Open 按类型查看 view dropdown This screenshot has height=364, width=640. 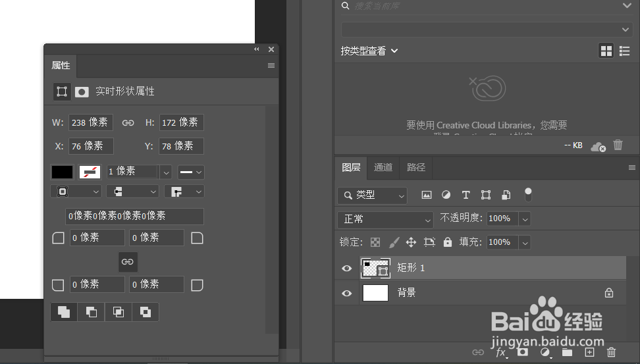click(x=369, y=51)
